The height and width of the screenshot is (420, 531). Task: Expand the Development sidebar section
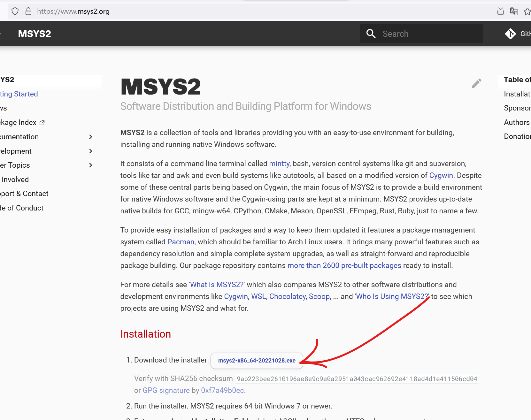(90, 151)
